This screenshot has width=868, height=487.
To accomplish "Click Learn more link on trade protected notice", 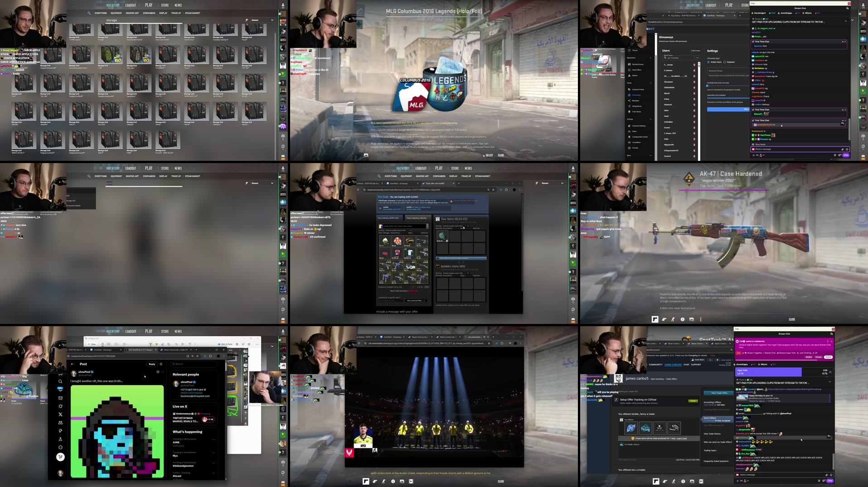I will (x=682, y=439).
